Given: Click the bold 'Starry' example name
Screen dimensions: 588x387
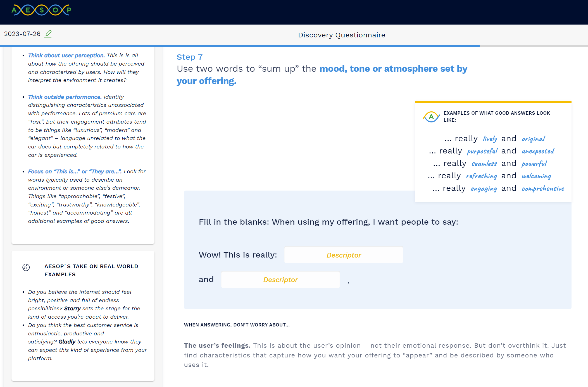Looking at the screenshot, I should click(72, 308).
